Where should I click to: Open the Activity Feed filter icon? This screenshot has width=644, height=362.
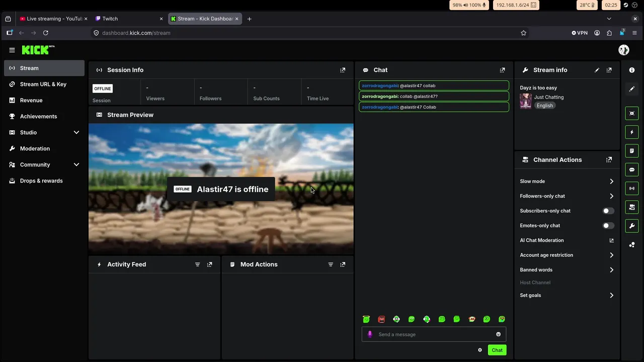coord(197,264)
